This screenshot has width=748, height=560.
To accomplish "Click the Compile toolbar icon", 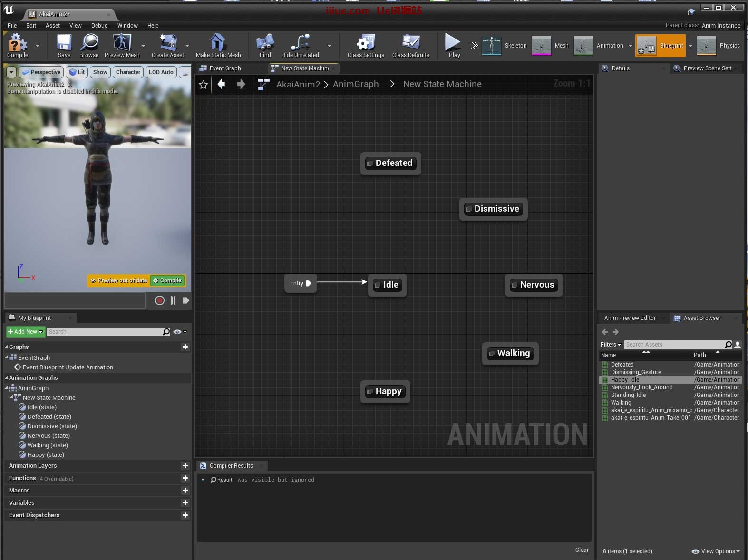I will coord(17,44).
